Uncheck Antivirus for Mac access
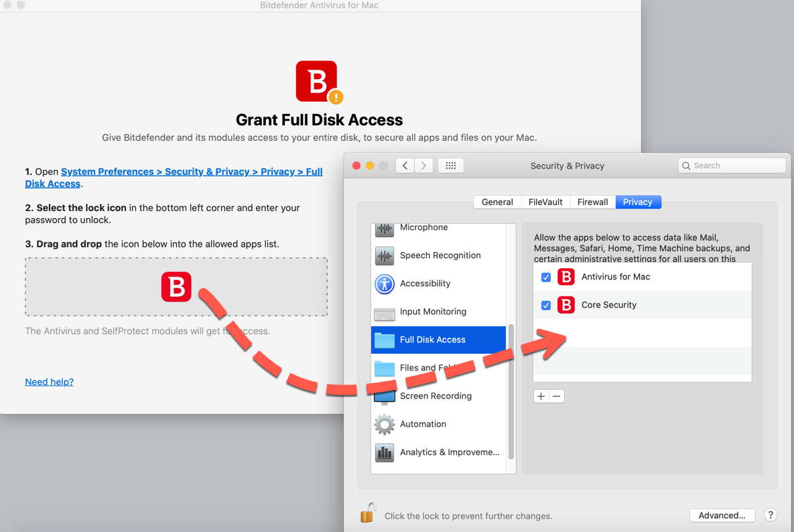 546,277
